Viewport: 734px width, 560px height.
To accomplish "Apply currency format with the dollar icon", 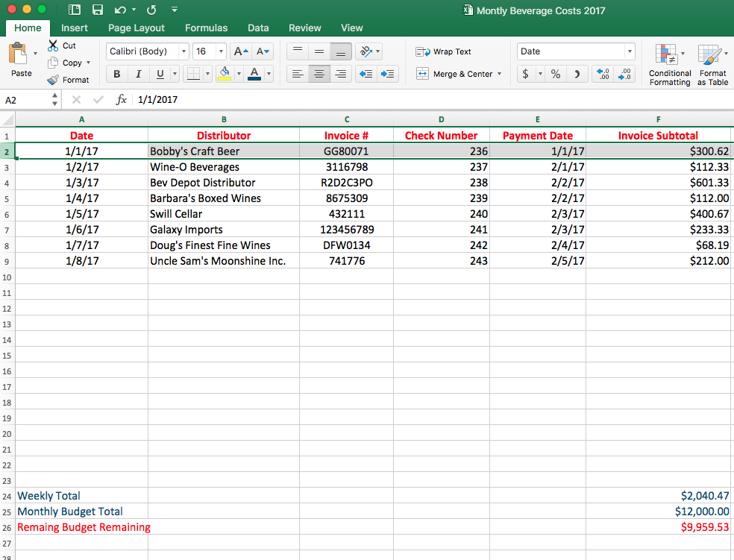I will (526, 74).
